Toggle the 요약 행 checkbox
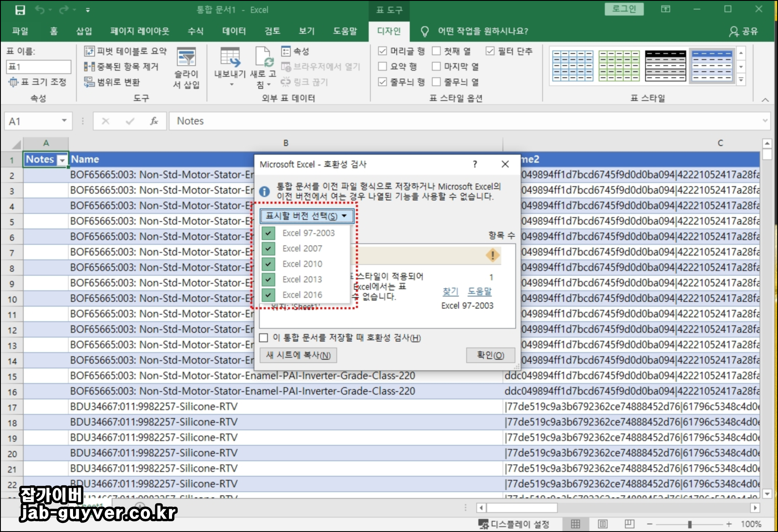 pyautogui.click(x=383, y=66)
